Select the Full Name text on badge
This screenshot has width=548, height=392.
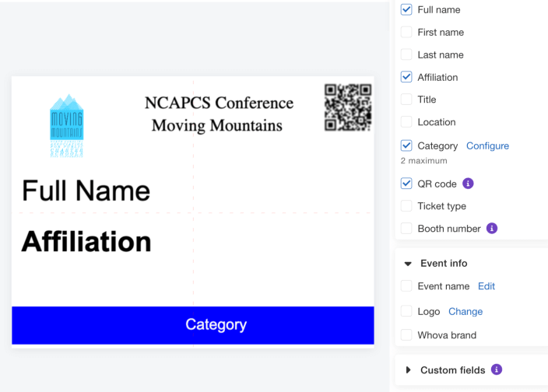pyautogui.click(x=86, y=191)
